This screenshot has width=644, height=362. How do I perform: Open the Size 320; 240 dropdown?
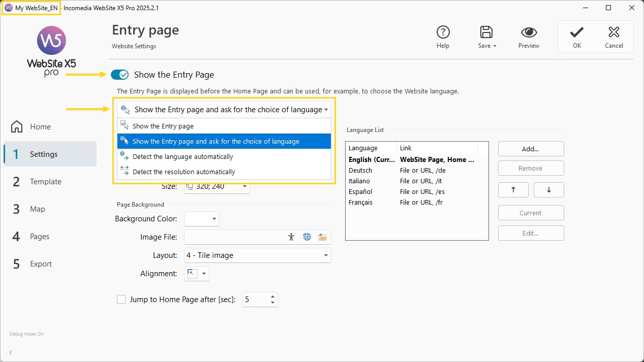coord(217,186)
